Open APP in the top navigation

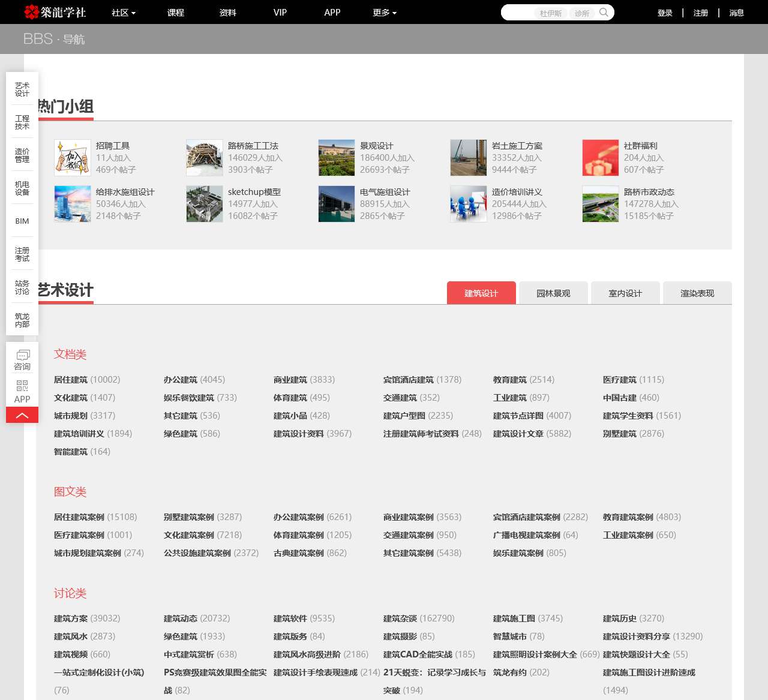(x=332, y=13)
